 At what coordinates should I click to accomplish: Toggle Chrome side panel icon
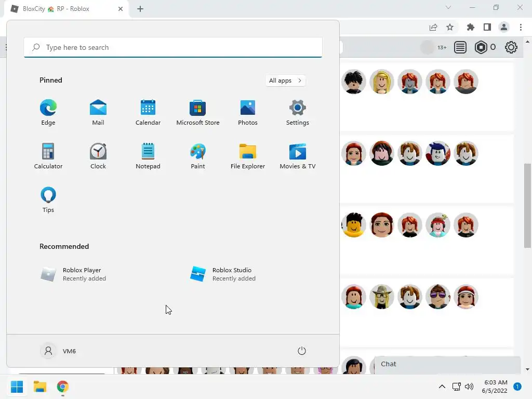[x=487, y=27]
